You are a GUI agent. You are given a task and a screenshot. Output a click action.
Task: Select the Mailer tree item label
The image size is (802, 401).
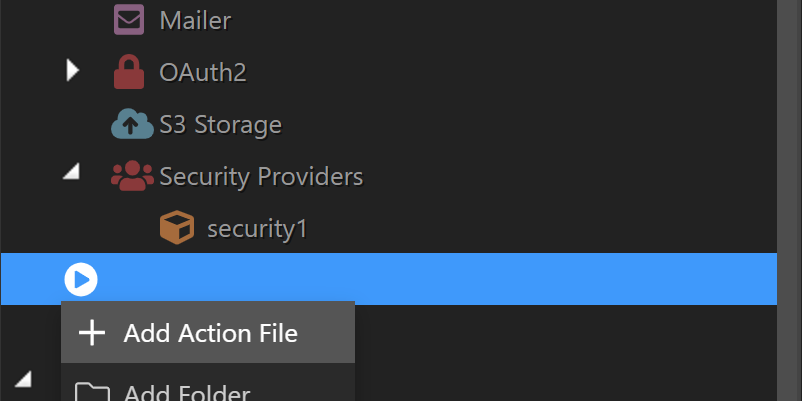(195, 21)
